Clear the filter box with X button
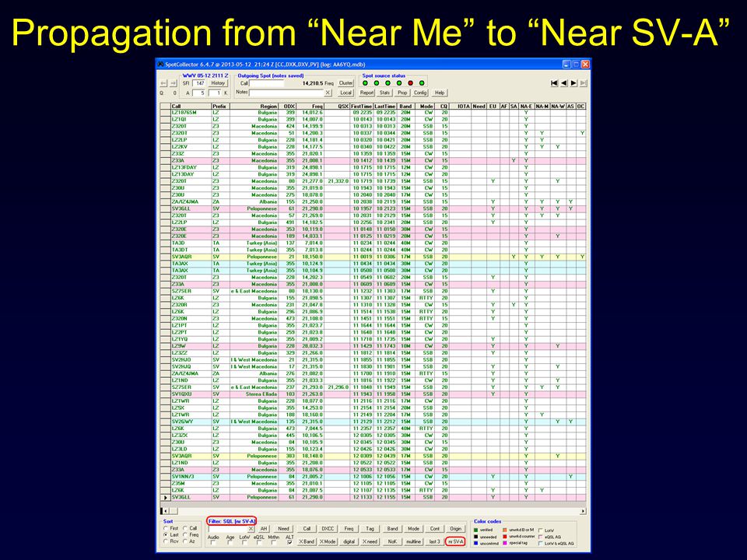This screenshot has width=747, height=560. pyautogui.click(x=251, y=529)
